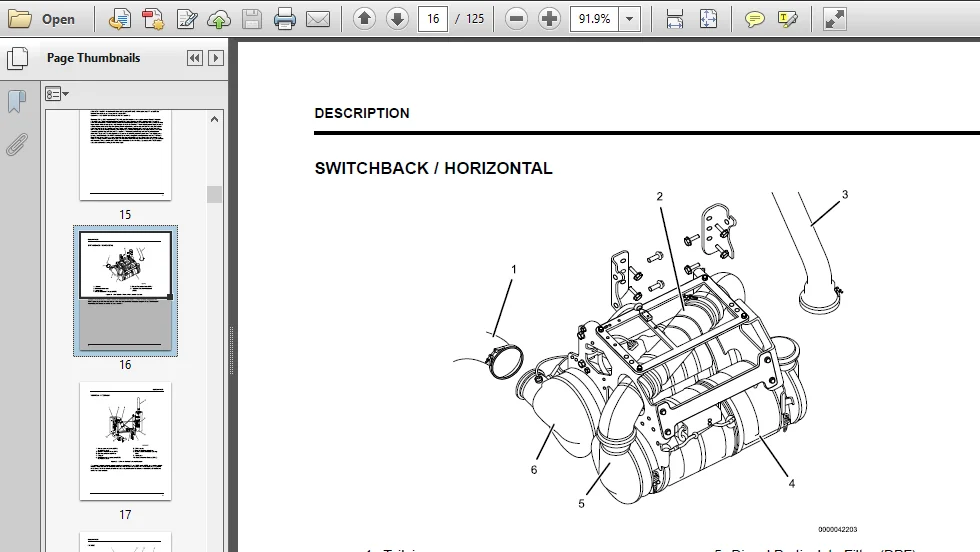Click the fit width scrolling icon
Viewport: 980px width, 552px height.
(x=675, y=19)
